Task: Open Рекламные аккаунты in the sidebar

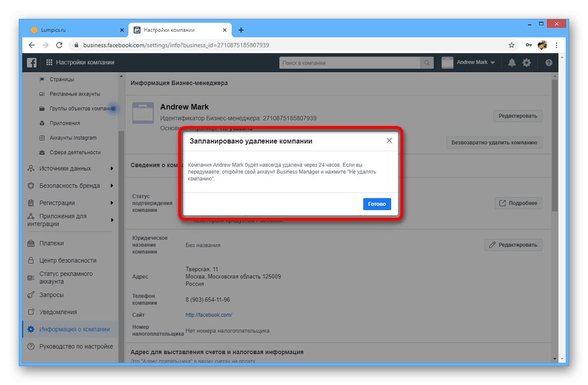Action: (75, 94)
